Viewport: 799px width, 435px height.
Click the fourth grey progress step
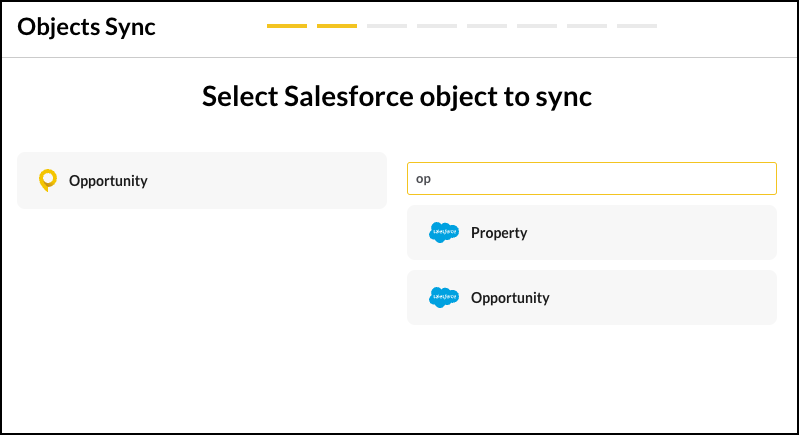(437, 26)
